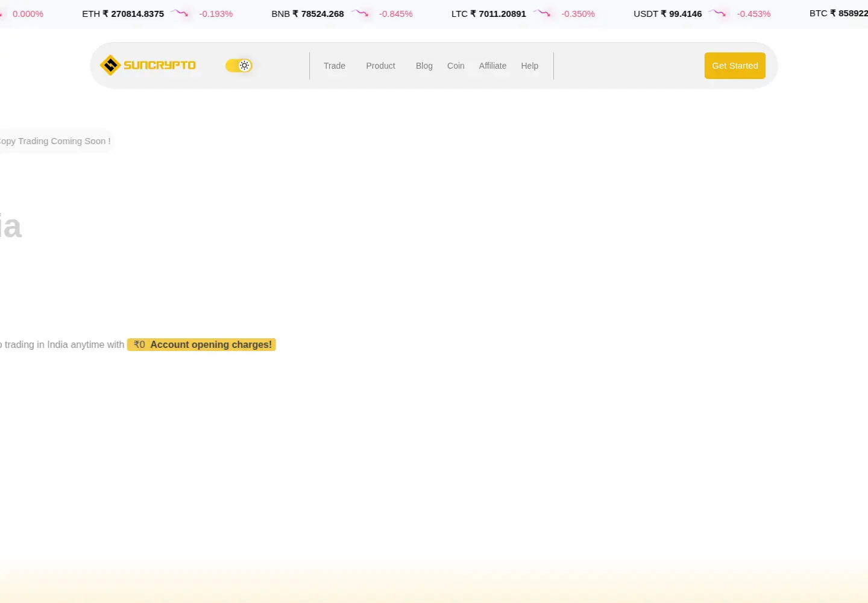This screenshot has height=603, width=868.
Task: Click the Copy Trading Coming Soon badge
Action: coord(55,141)
